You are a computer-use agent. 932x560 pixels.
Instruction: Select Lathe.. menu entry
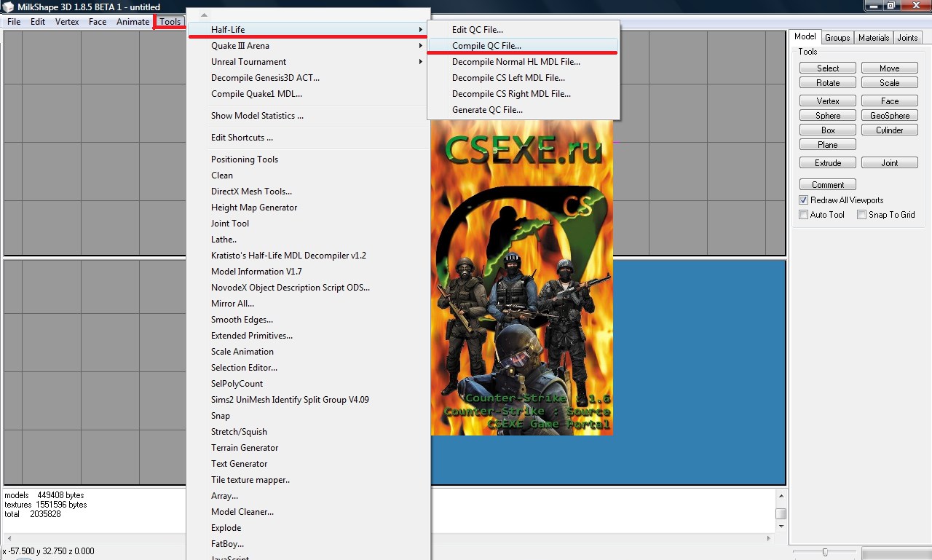(x=308, y=240)
